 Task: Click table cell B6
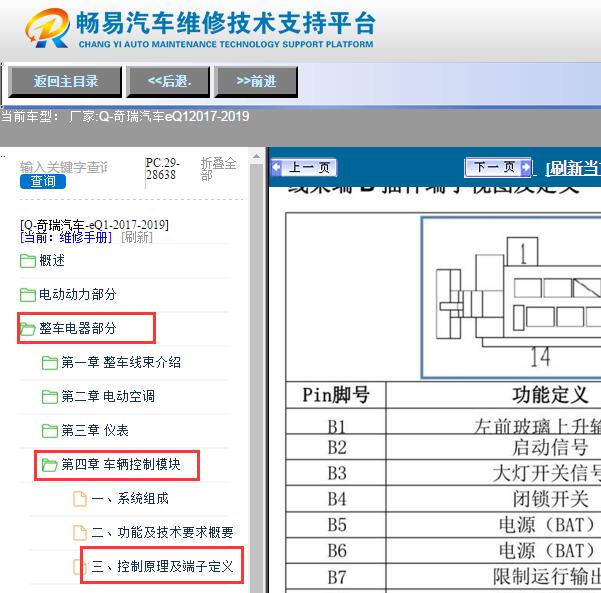tap(336, 550)
